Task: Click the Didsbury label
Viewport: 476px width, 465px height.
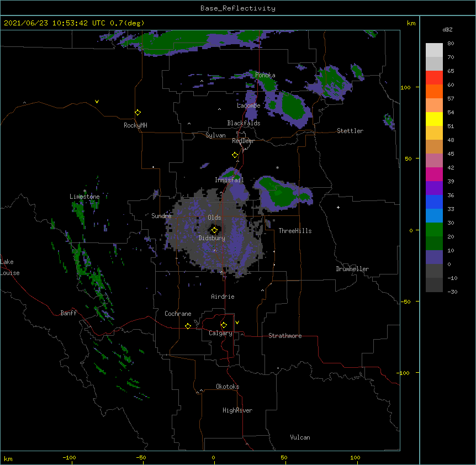Action: (x=212, y=238)
